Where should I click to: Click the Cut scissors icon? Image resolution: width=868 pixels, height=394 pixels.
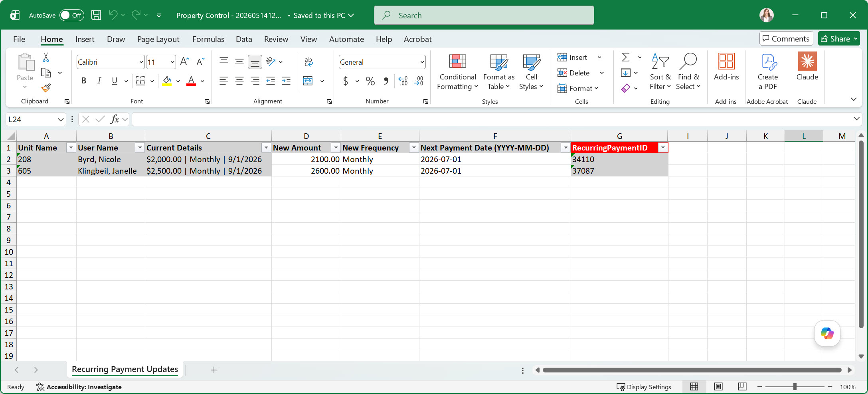point(46,57)
